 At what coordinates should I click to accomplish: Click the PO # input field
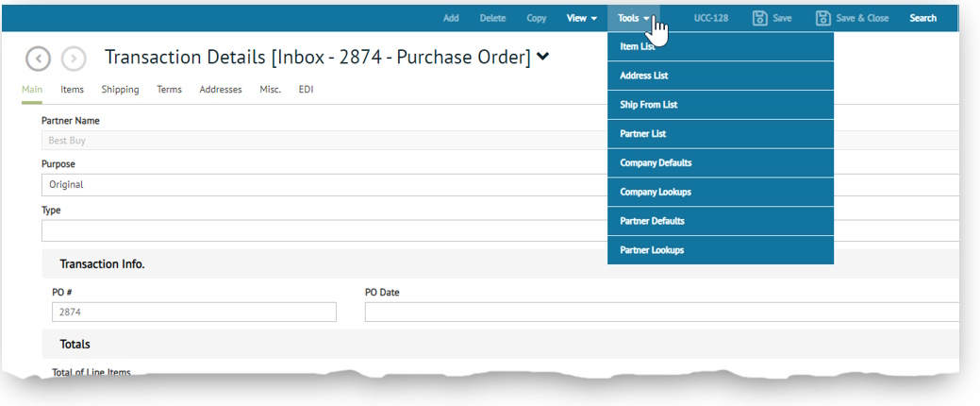pos(193,312)
